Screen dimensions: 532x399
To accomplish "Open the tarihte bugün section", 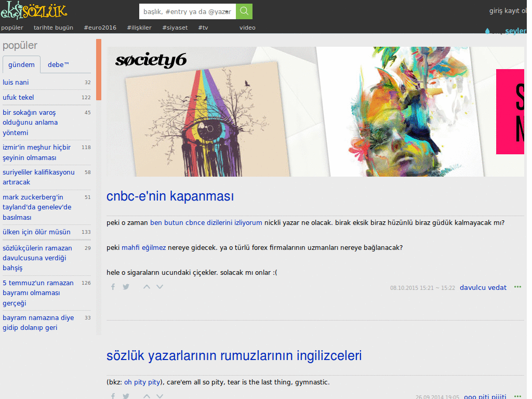I will click(x=54, y=28).
